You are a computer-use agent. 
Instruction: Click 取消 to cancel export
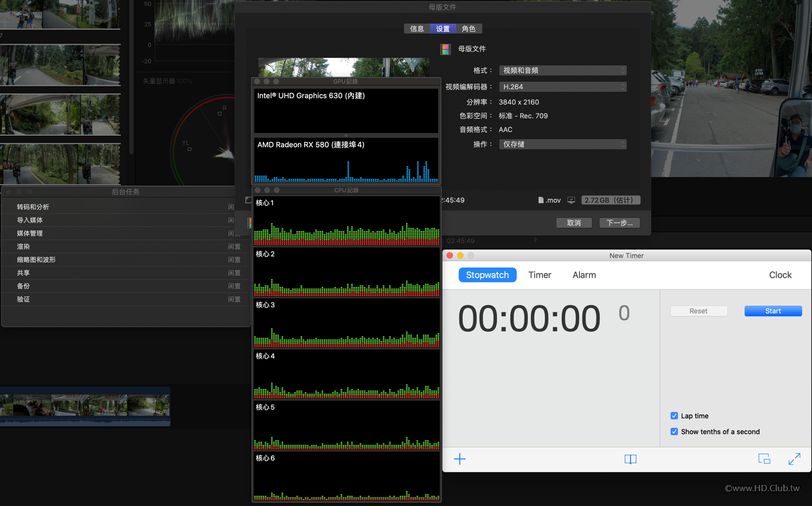pos(574,223)
